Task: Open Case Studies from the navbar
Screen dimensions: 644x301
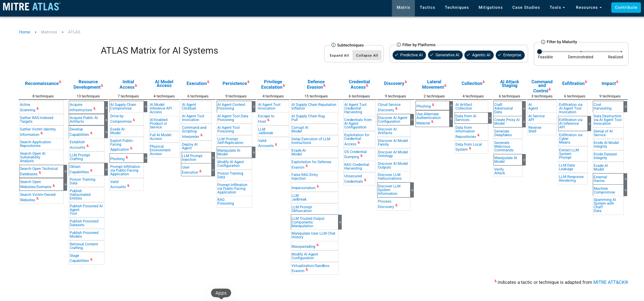Action: pos(526,7)
